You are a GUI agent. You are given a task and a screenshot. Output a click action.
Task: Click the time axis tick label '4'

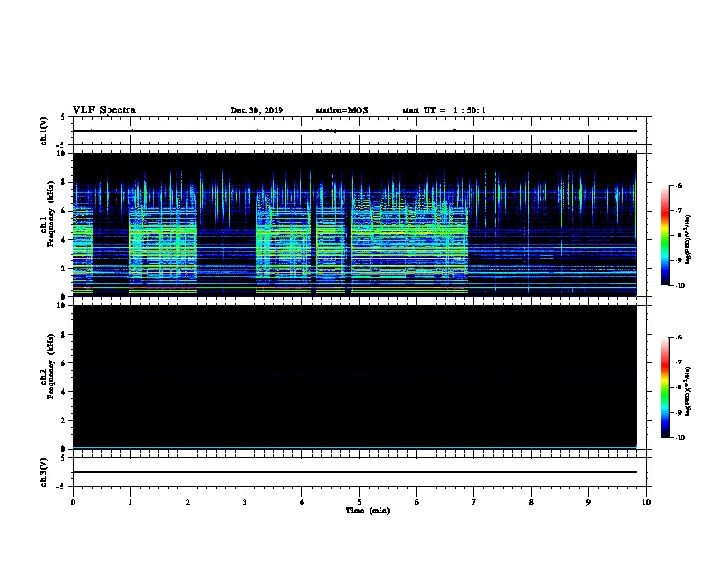302,502
